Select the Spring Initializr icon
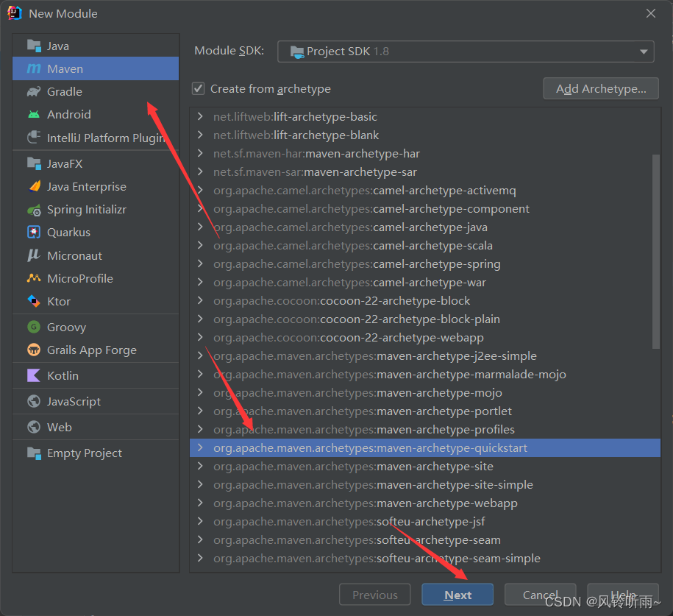Viewport: 673px width, 616px height. click(x=34, y=210)
